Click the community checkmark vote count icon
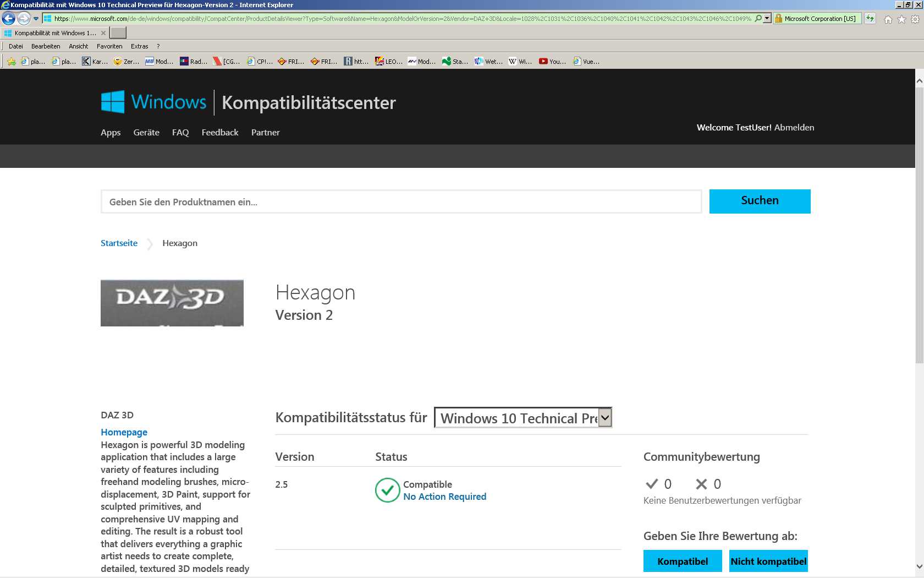Image resolution: width=924 pixels, height=578 pixels. pyautogui.click(x=652, y=484)
